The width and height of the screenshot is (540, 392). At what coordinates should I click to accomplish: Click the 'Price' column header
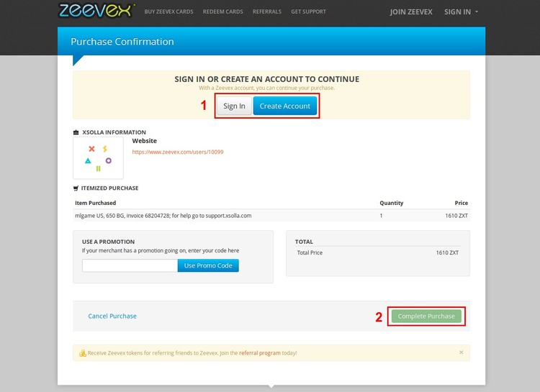tap(461, 203)
